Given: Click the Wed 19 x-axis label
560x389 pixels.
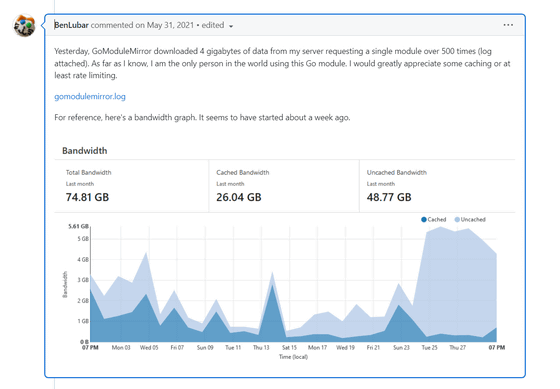Looking at the screenshot, I should [345, 348].
